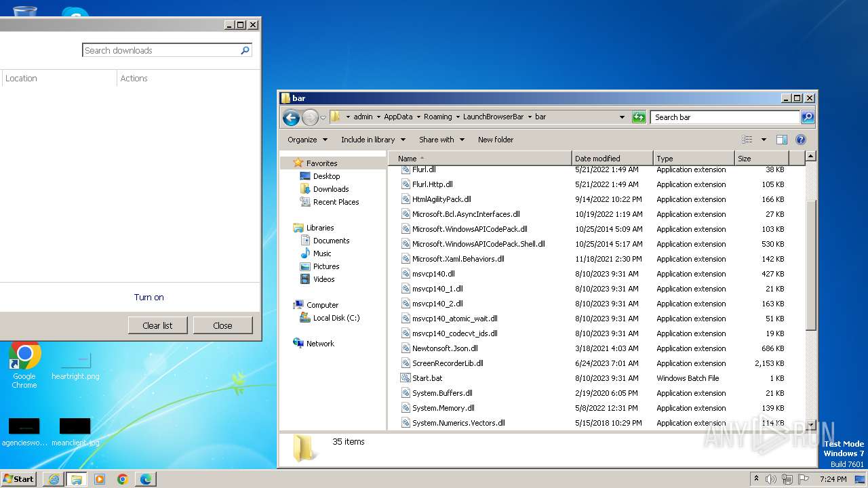Click the Change your view icon
Screen dimensions: 868x488
747,140
